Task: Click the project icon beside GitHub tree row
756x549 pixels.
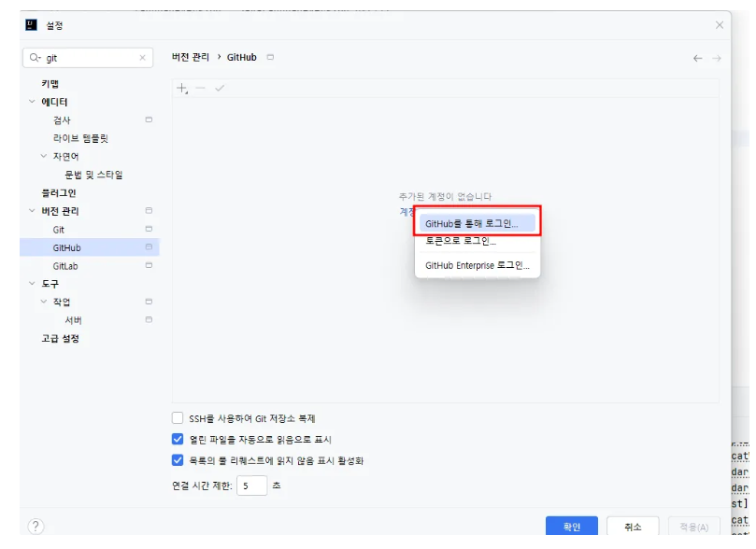Action: (149, 247)
